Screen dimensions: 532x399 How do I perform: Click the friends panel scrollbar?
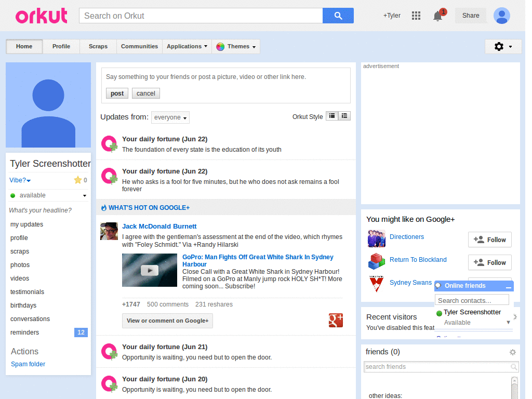(x=514, y=388)
